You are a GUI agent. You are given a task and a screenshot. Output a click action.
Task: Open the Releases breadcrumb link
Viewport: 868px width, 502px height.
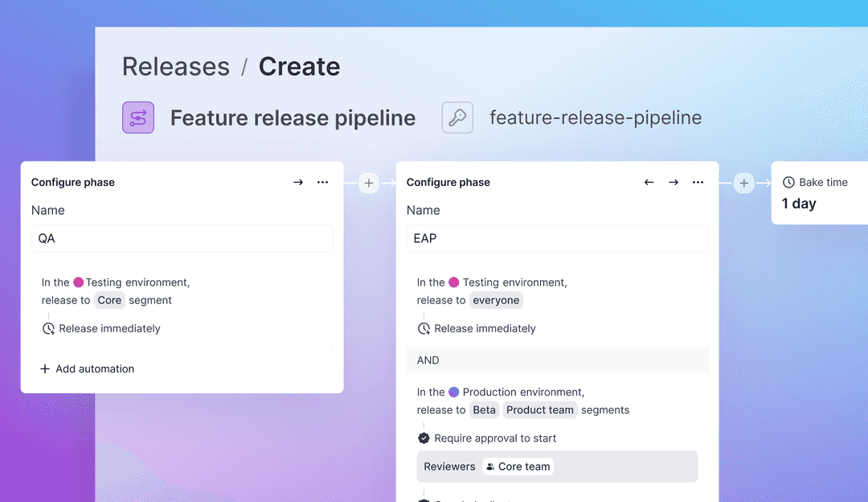coord(176,66)
